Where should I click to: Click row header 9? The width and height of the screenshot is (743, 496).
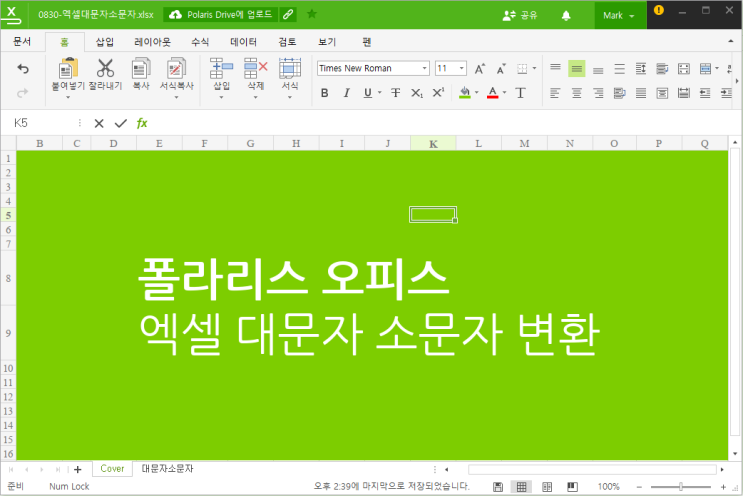click(x=8, y=334)
